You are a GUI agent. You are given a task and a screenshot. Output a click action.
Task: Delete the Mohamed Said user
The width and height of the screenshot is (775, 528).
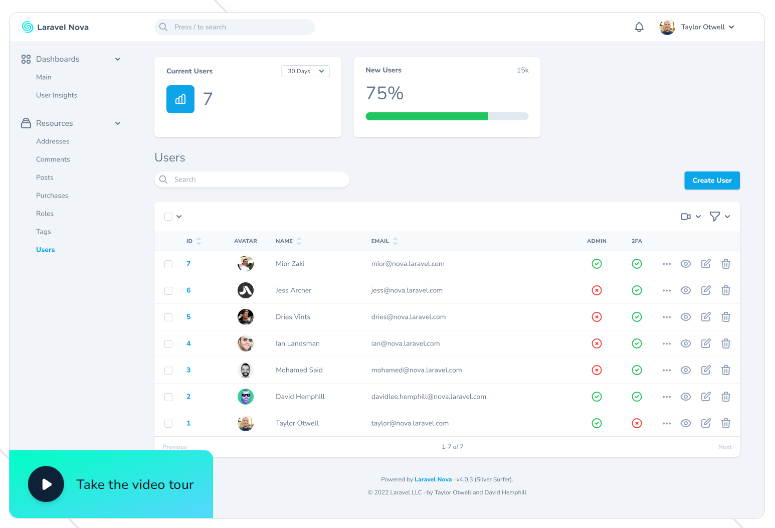point(726,370)
